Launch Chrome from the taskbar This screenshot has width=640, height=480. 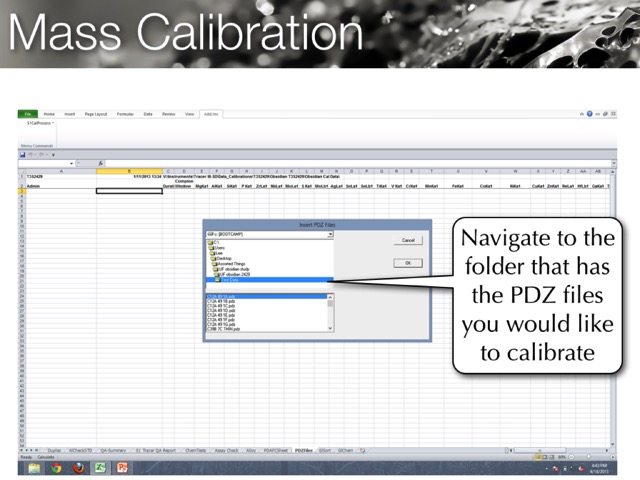[56, 467]
